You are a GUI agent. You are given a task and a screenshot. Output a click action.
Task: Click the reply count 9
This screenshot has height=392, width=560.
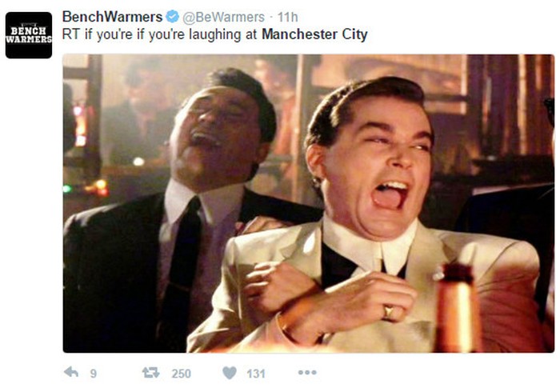coord(94,374)
